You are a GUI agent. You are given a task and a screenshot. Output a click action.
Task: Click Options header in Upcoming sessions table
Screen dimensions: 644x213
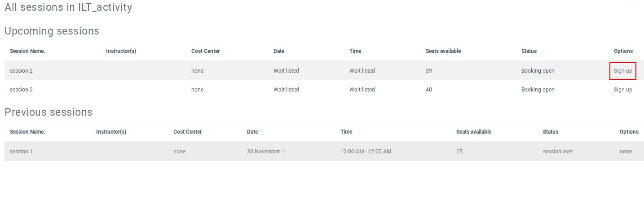(623, 51)
